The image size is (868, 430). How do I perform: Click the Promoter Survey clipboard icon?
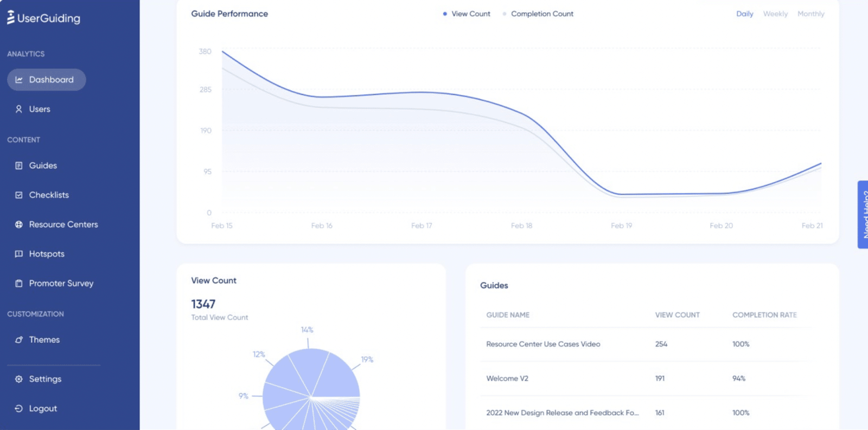point(19,283)
